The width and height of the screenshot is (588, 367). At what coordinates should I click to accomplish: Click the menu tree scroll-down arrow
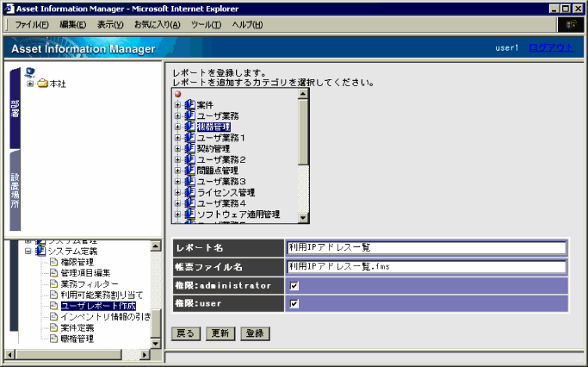coord(156,343)
